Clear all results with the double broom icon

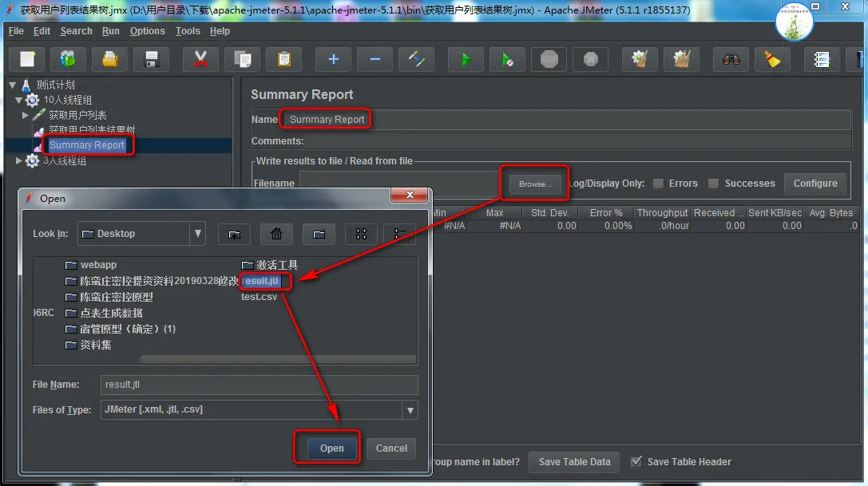click(x=681, y=59)
